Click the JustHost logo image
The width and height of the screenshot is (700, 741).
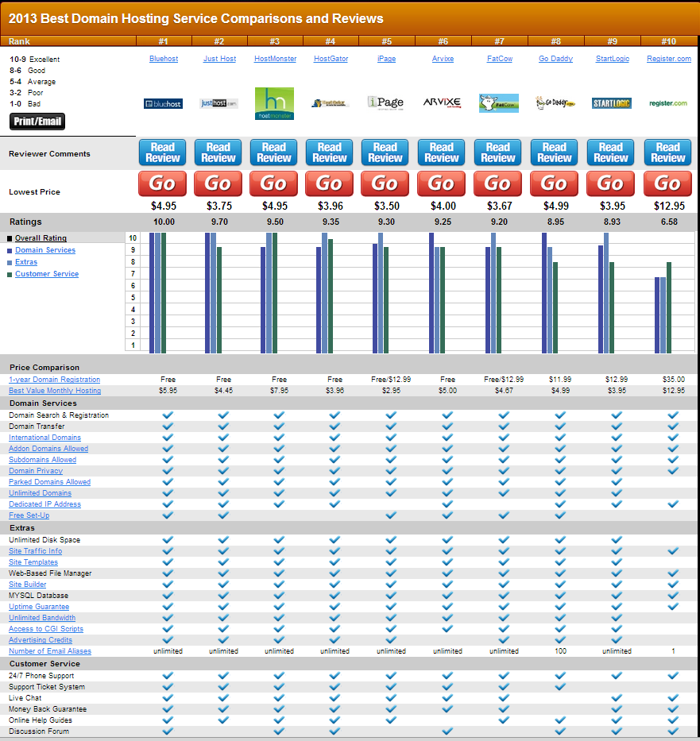[x=219, y=103]
